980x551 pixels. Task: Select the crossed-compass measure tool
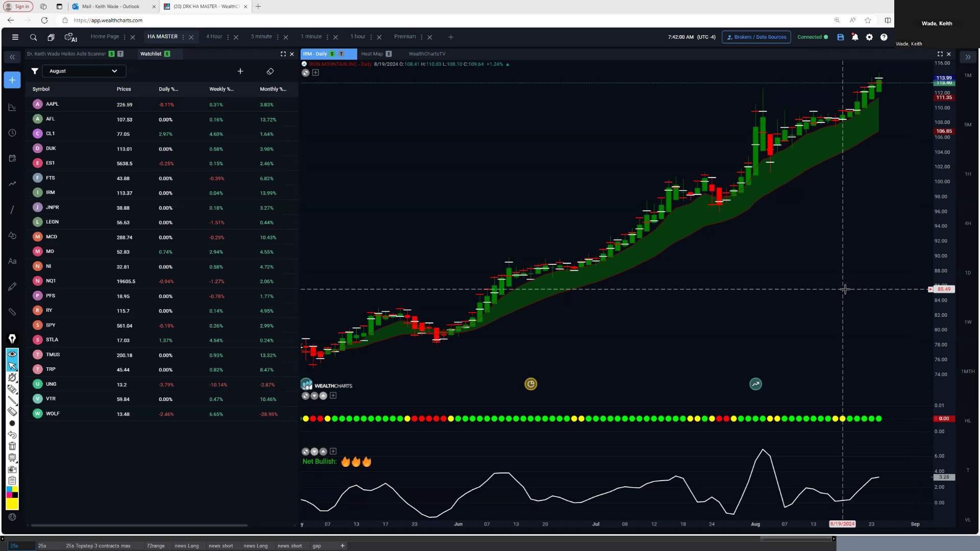(x=12, y=378)
